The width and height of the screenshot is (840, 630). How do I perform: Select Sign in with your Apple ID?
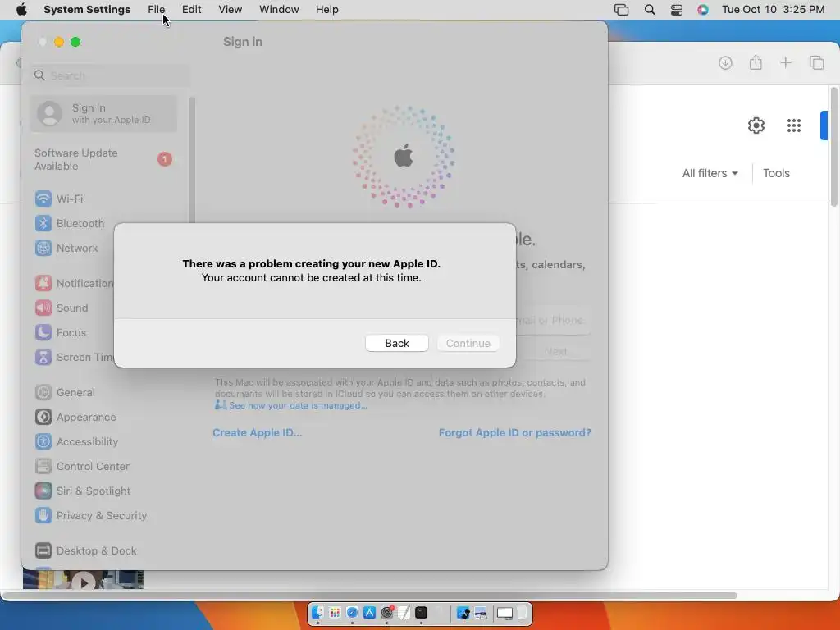[x=103, y=113]
